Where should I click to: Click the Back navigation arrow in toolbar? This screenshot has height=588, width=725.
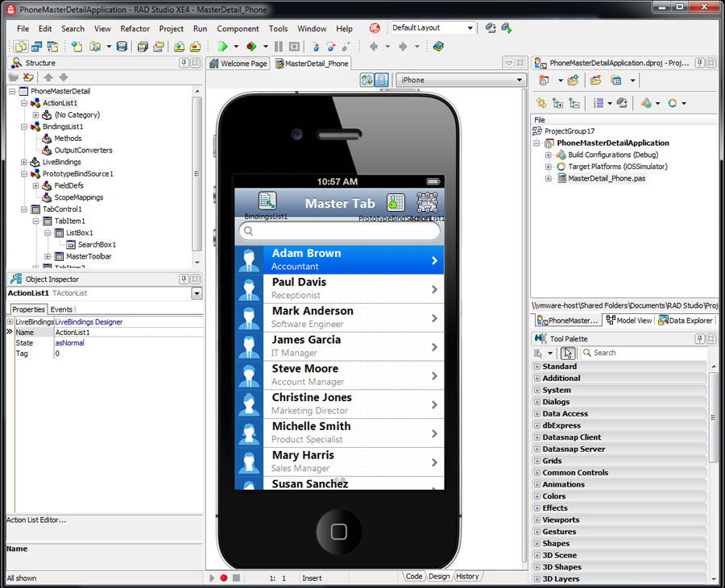[x=374, y=46]
